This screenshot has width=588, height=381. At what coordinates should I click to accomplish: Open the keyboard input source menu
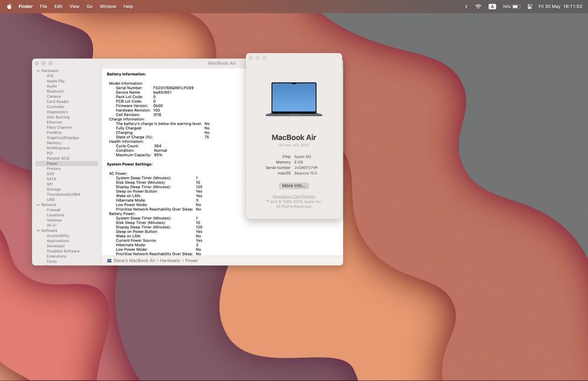pos(492,6)
